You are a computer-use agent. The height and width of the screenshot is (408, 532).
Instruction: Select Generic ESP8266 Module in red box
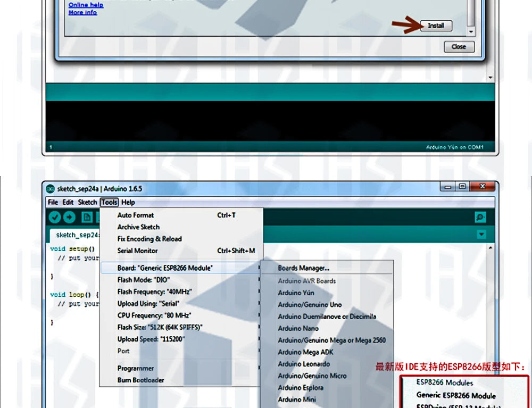[456, 395]
